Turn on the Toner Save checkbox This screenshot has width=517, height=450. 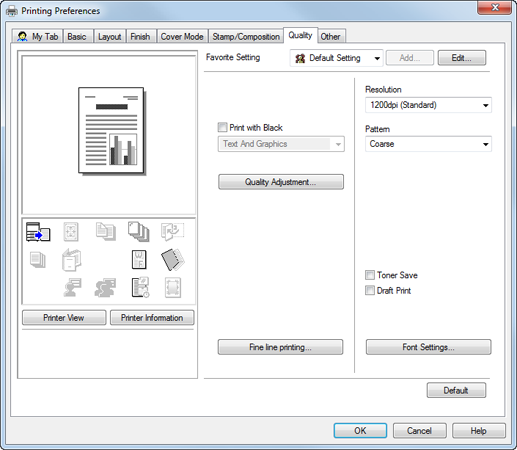(370, 275)
